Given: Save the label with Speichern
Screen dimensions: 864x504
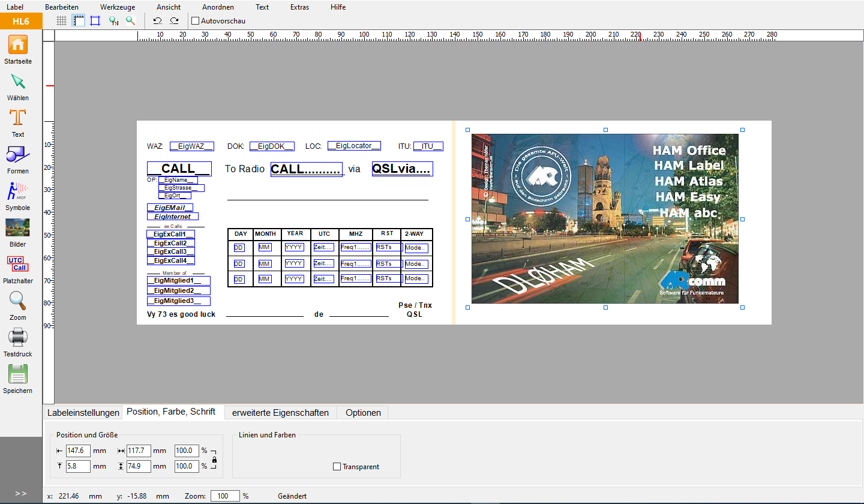Looking at the screenshot, I should pos(17,374).
